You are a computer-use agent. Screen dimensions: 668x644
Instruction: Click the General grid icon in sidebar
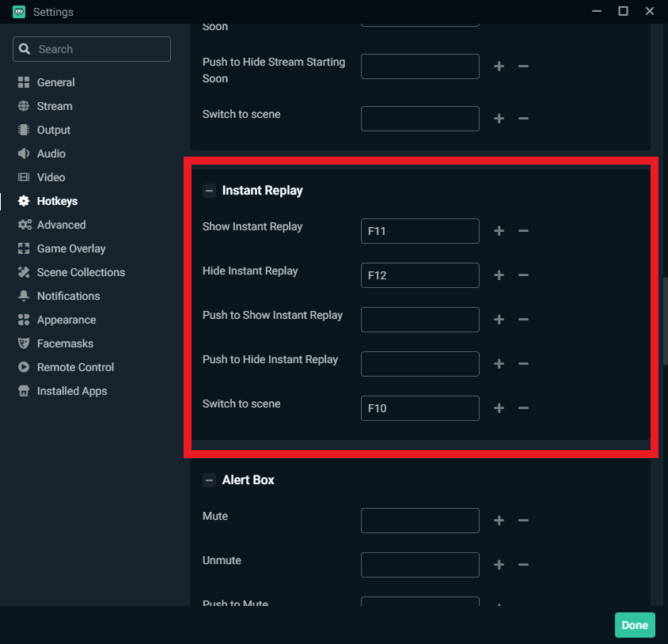click(23, 82)
